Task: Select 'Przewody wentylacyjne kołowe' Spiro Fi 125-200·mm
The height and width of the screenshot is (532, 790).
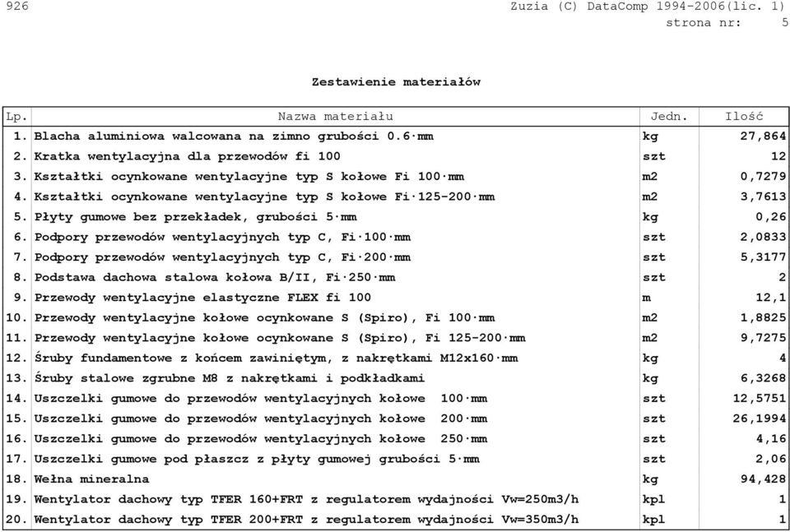Action: click(396, 338)
